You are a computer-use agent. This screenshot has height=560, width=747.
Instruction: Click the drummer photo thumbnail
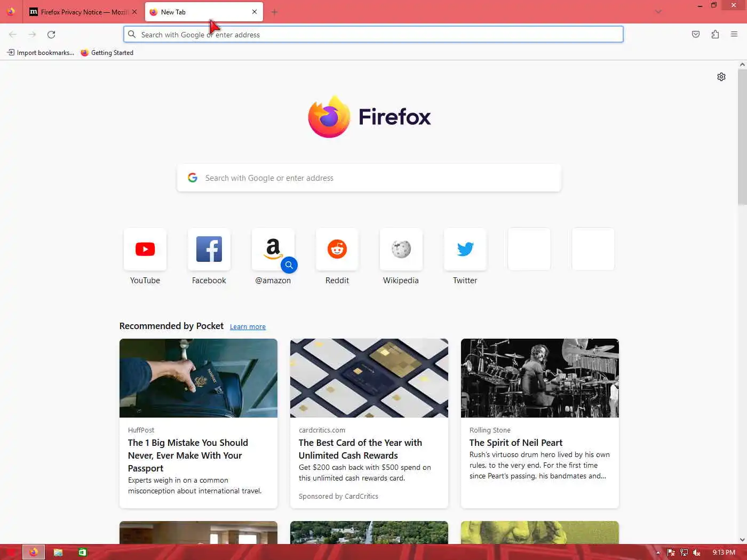pos(540,378)
